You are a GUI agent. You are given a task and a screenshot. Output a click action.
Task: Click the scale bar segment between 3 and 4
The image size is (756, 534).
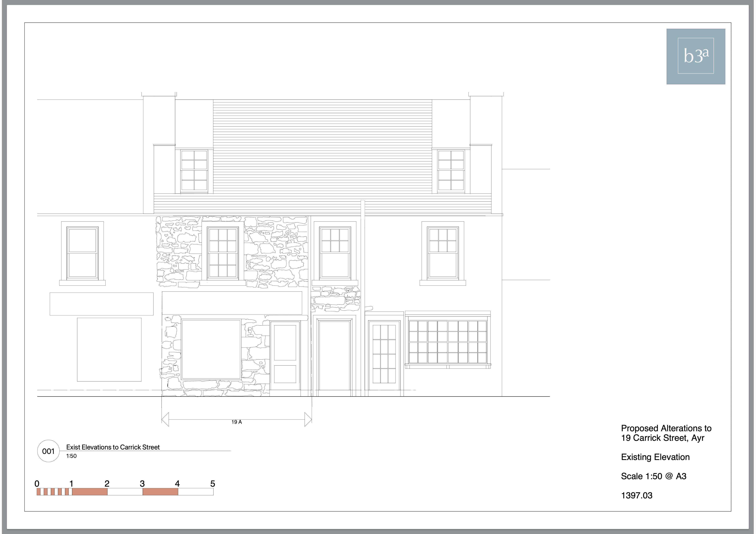(x=160, y=492)
